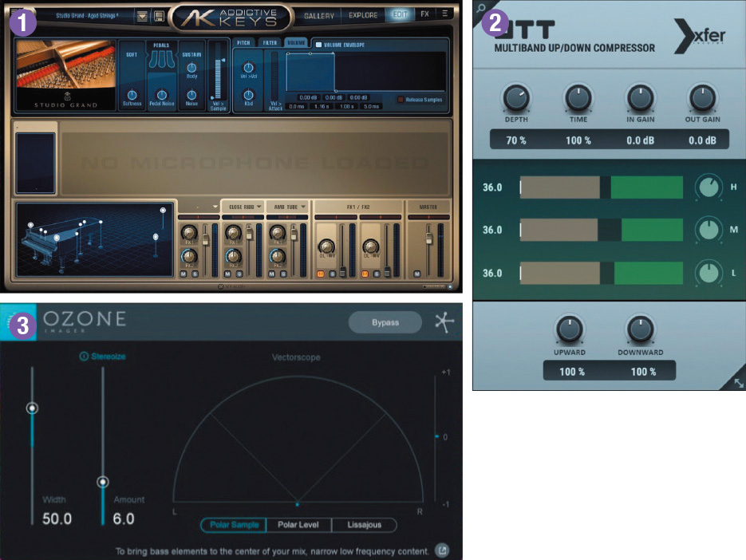Image resolution: width=746 pixels, height=560 pixels.
Task: Click the Width slider handle in Ozone
Action: [x=33, y=408]
